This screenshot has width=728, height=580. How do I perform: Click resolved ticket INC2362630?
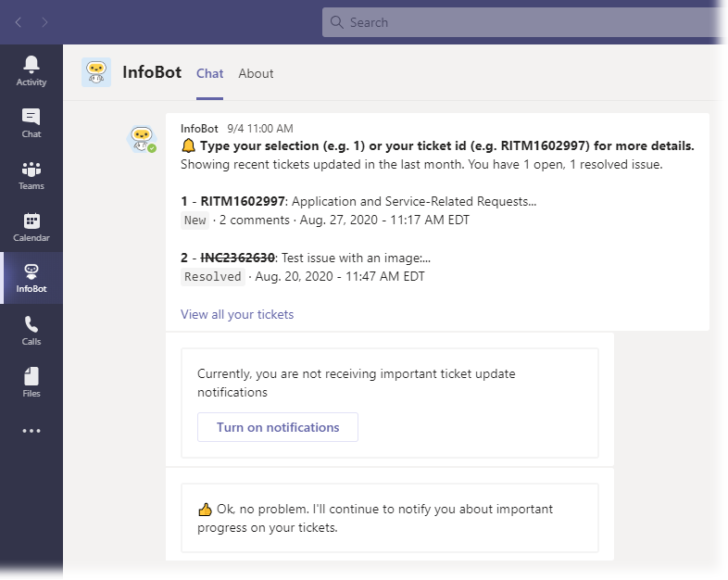tap(238, 258)
